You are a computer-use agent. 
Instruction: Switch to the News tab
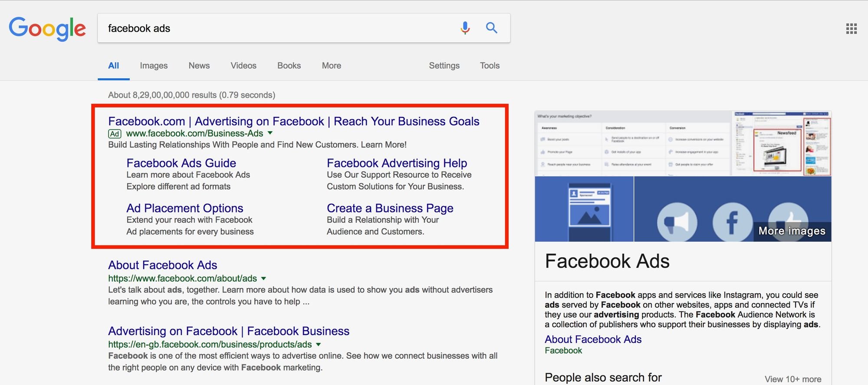(x=199, y=66)
